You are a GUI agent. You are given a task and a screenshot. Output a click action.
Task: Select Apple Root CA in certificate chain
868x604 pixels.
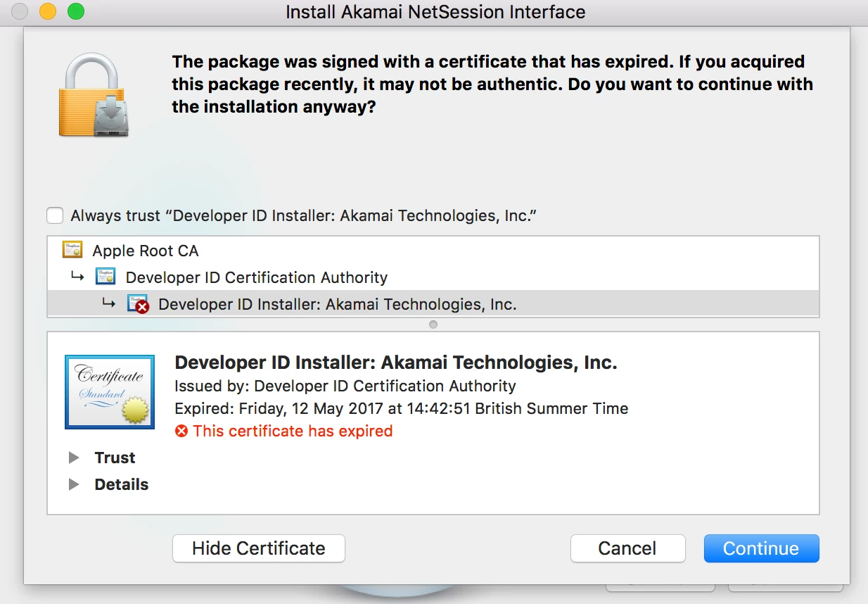pyautogui.click(x=433, y=250)
